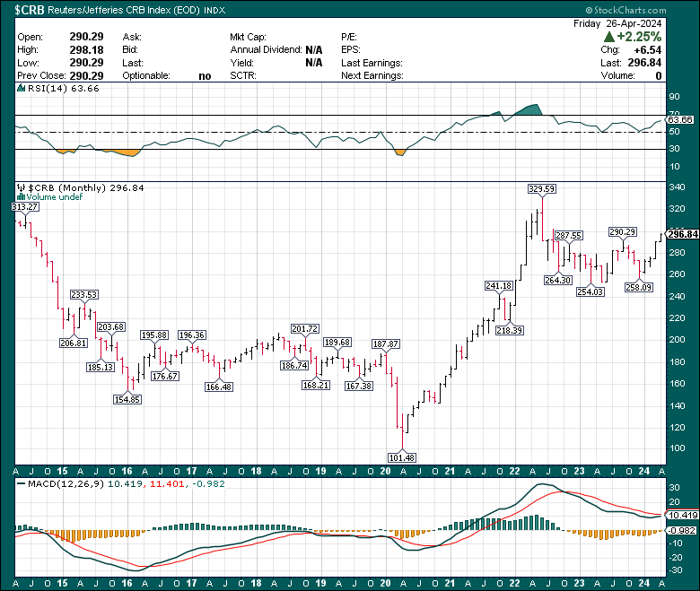
Task: Click the +2.25% percent change
Action: tap(639, 37)
